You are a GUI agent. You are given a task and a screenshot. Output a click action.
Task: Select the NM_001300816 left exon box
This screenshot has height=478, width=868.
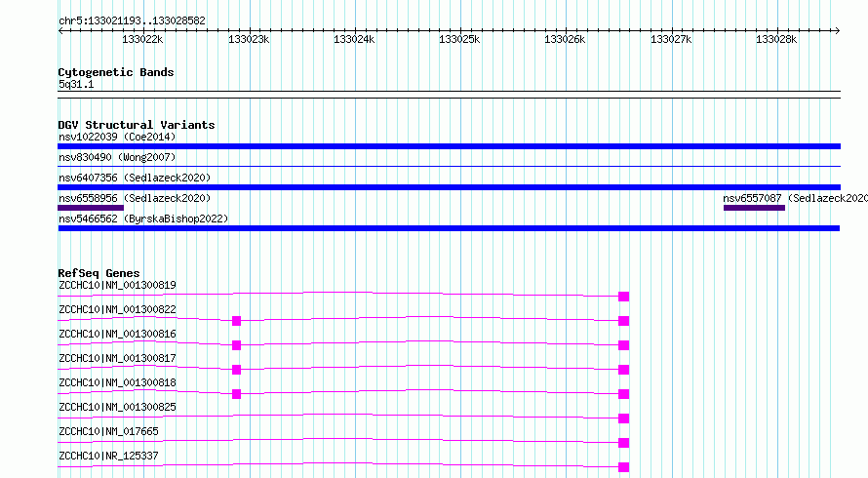[236, 345]
